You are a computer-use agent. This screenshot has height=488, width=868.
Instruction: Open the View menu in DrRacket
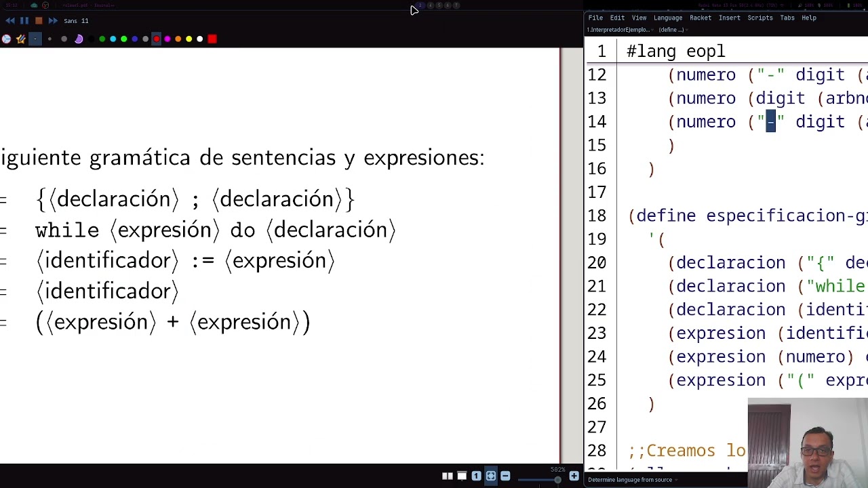pos(639,18)
